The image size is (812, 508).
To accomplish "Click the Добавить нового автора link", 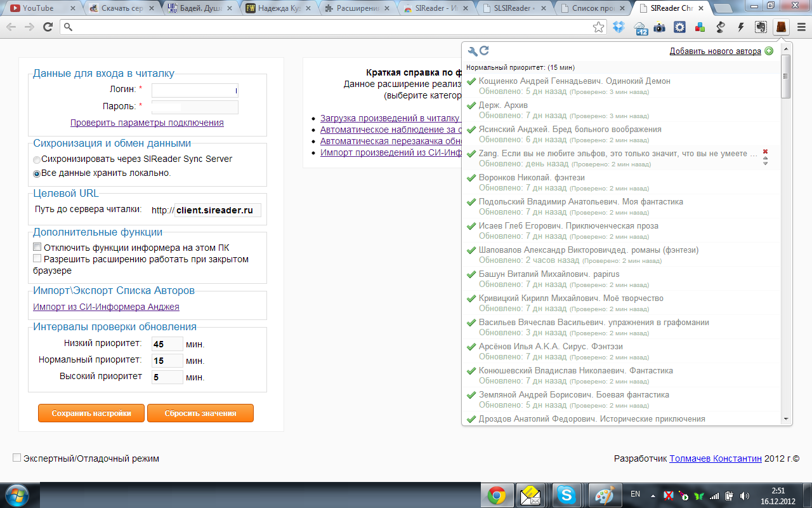I will [x=715, y=51].
